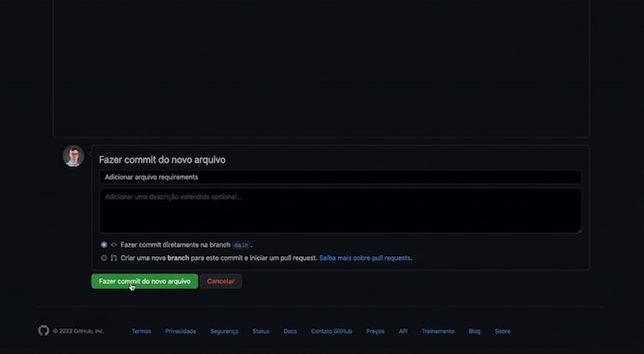The image size is (644, 354).
Task: Visit the Status footer link
Action: (261, 331)
